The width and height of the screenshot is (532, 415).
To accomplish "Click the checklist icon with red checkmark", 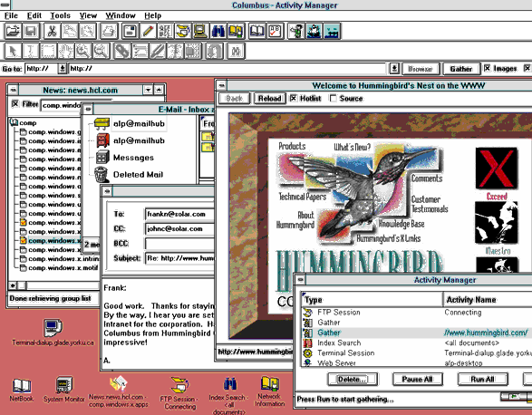I will point(275,31).
